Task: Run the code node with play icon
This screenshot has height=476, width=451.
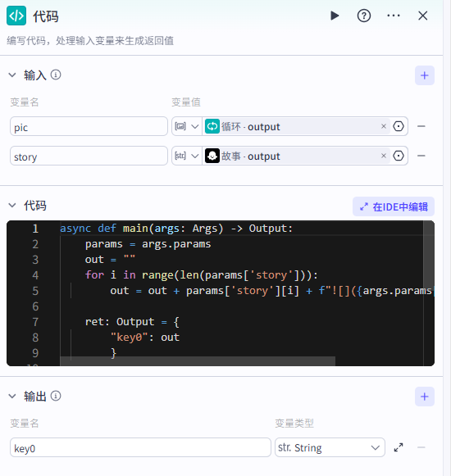Action: (335, 16)
